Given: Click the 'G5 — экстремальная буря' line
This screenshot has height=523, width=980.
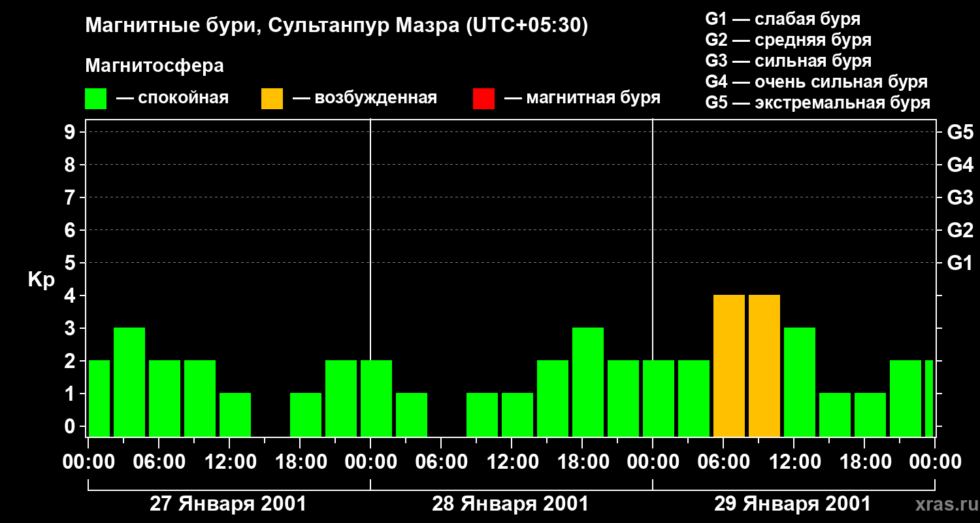Looking at the screenshot, I should coord(818,103).
